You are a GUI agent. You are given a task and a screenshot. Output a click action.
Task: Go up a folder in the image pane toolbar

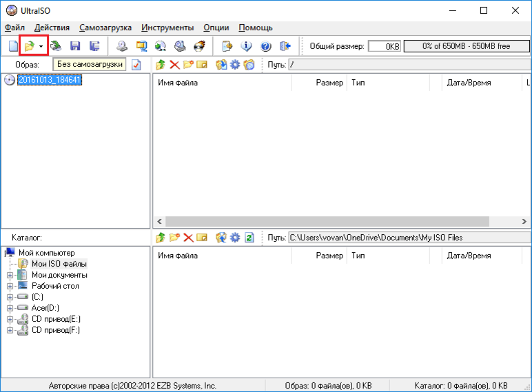coord(161,65)
